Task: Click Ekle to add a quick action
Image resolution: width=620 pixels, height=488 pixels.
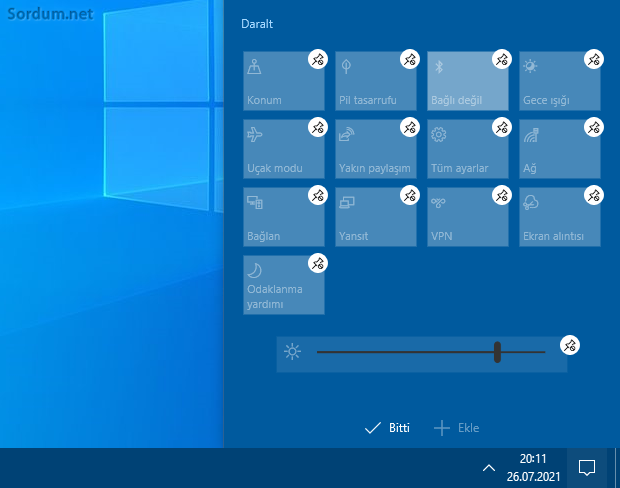Action: (x=457, y=428)
